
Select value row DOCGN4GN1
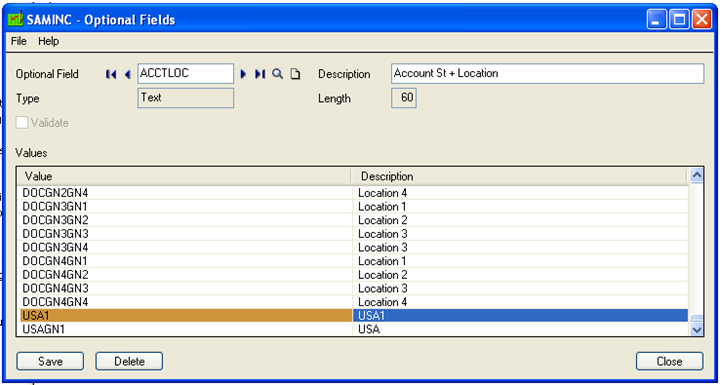(x=186, y=261)
